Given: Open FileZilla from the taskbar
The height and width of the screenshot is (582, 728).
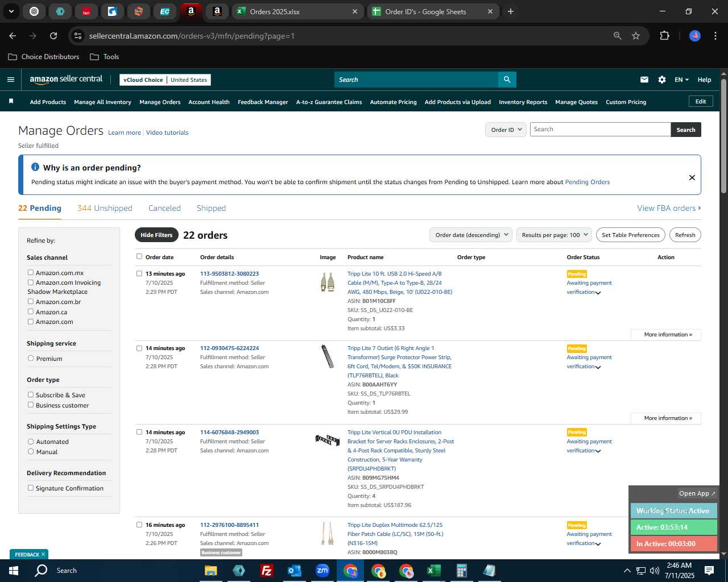Looking at the screenshot, I should click(x=267, y=571).
